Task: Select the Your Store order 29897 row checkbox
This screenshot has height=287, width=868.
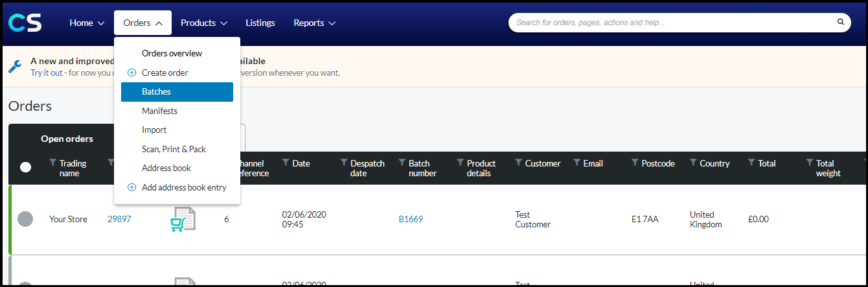Action: coord(25,219)
